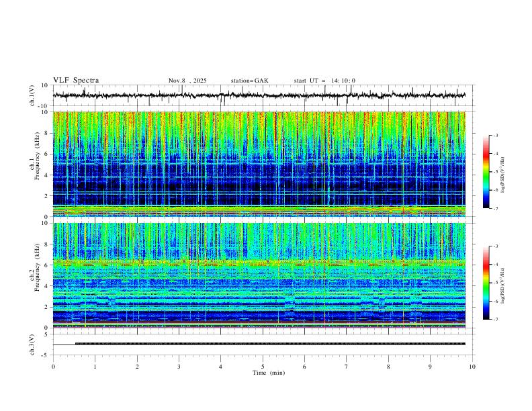The width and height of the screenshot is (532, 411).
Task: Click the '-4' tick on ch.2 colorbar
Action: click(495, 265)
